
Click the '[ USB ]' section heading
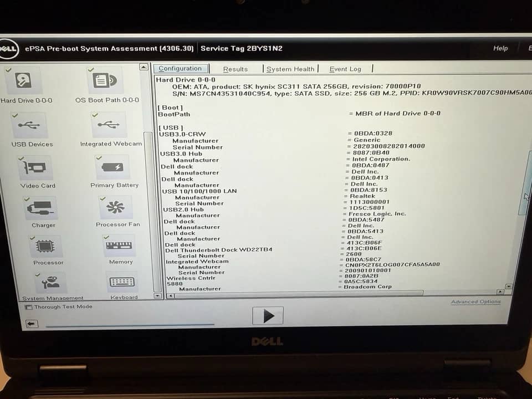pos(171,128)
